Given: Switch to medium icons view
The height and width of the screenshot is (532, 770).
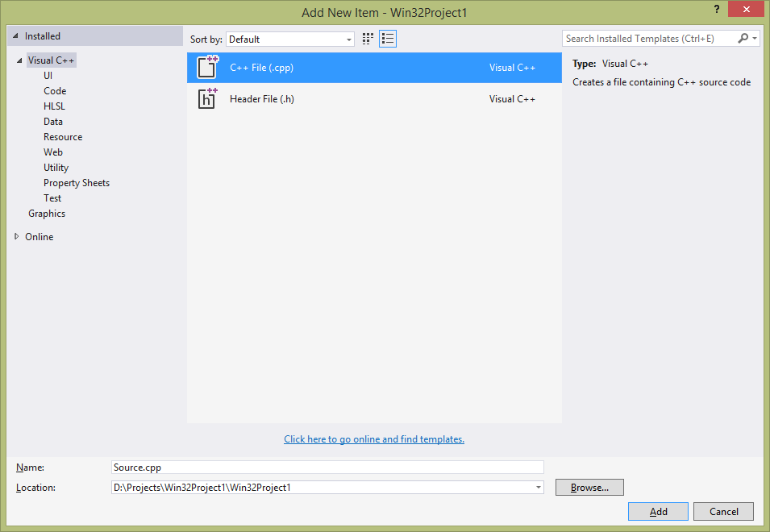Looking at the screenshot, I should 368,39.
